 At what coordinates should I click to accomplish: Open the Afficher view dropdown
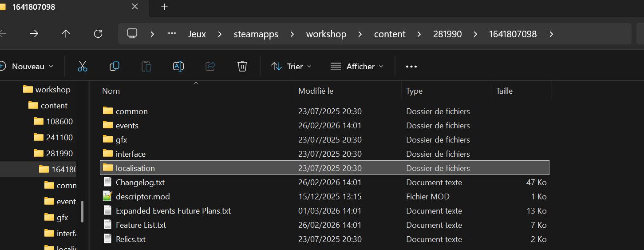357,67
